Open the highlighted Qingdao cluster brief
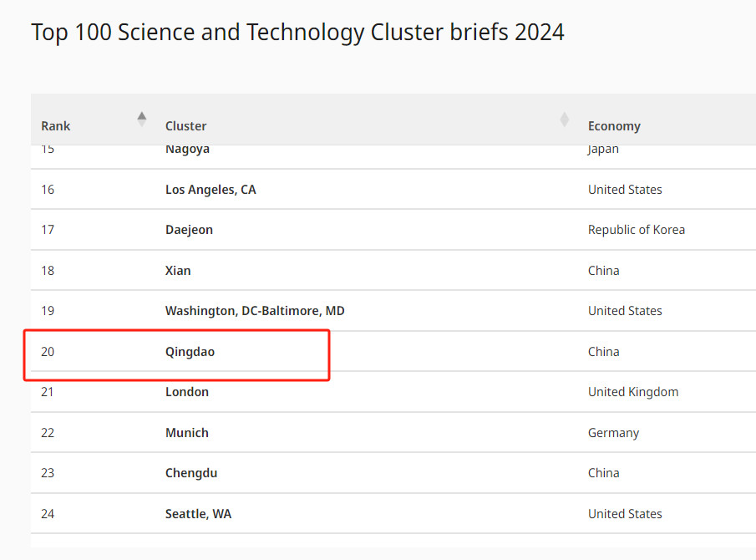Image resolution: width=756 pixels, height=560 pixels. coord(190,352)
